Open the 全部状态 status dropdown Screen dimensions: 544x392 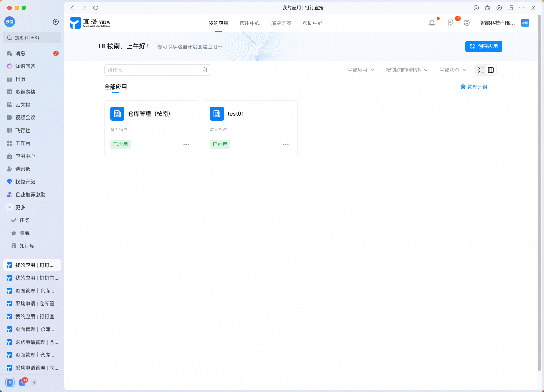[x=453, y=70]
